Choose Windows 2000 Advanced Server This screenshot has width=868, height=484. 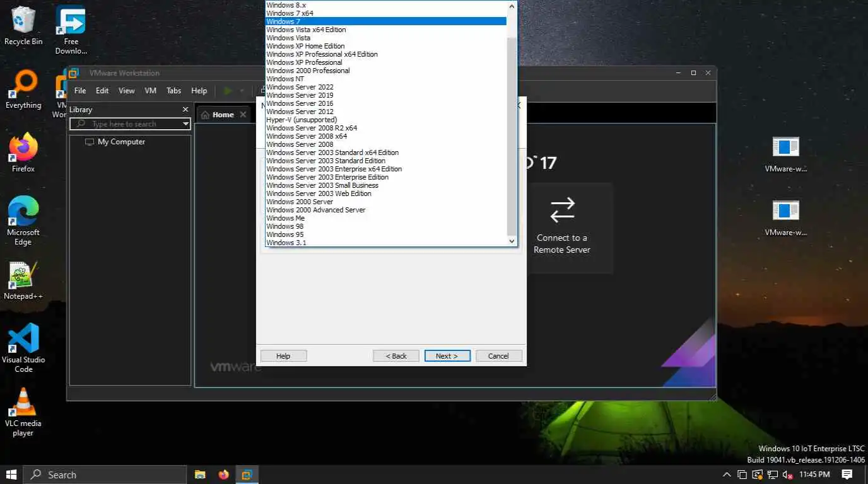coord(385,210)
